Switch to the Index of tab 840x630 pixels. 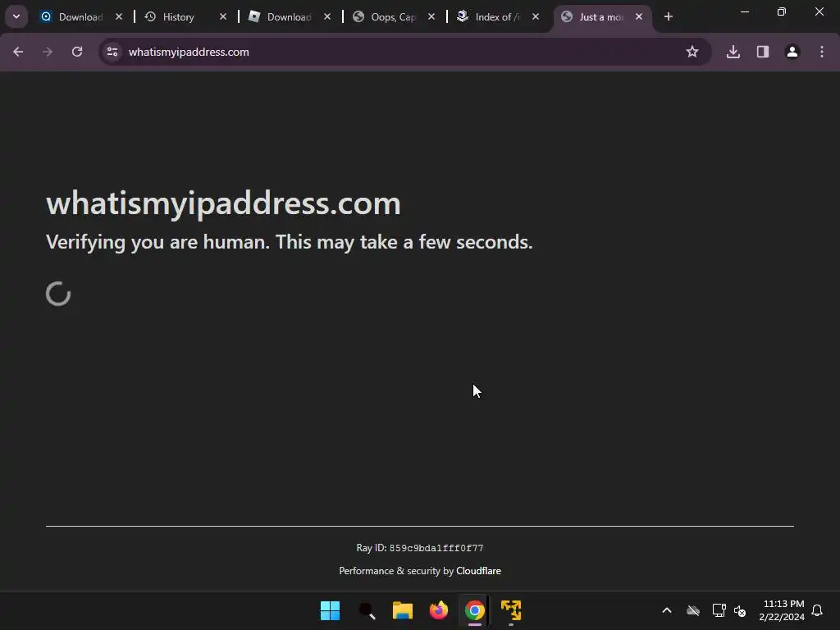(x=496, y=17)
